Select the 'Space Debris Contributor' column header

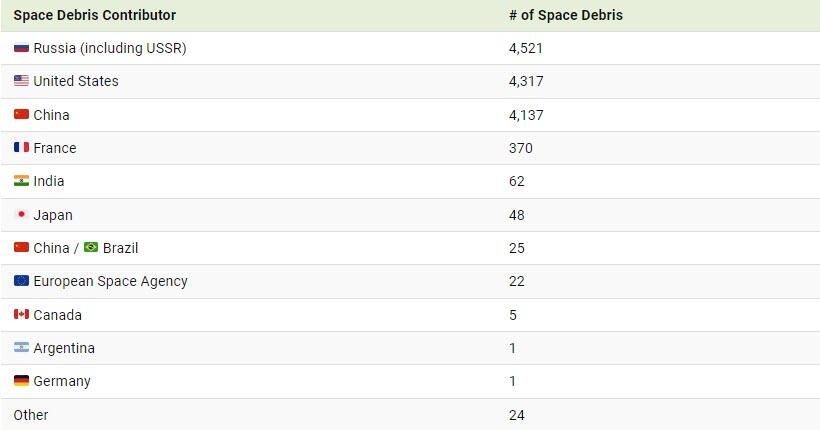(x=95, y=15)
